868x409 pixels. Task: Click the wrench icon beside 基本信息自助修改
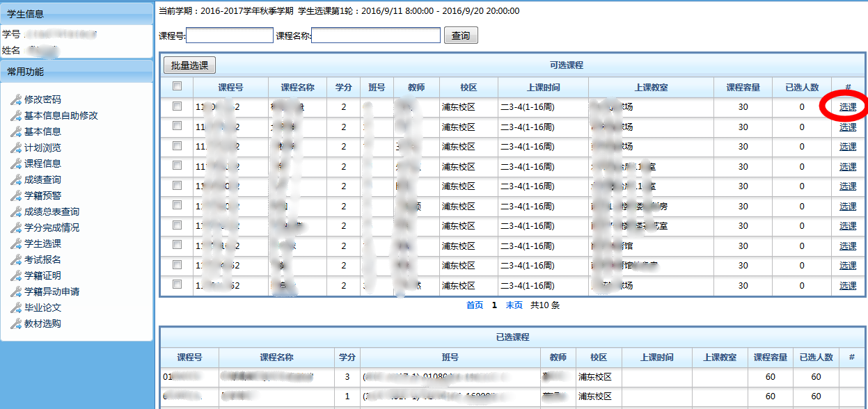click(x=16, y=115)
